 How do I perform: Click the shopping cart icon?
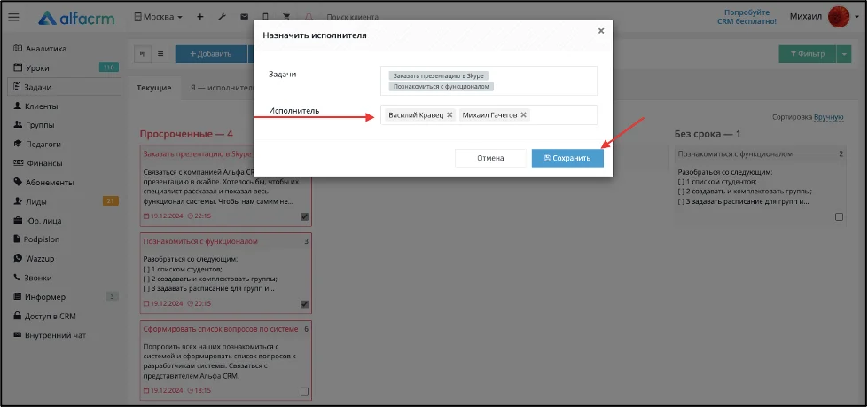286,17
